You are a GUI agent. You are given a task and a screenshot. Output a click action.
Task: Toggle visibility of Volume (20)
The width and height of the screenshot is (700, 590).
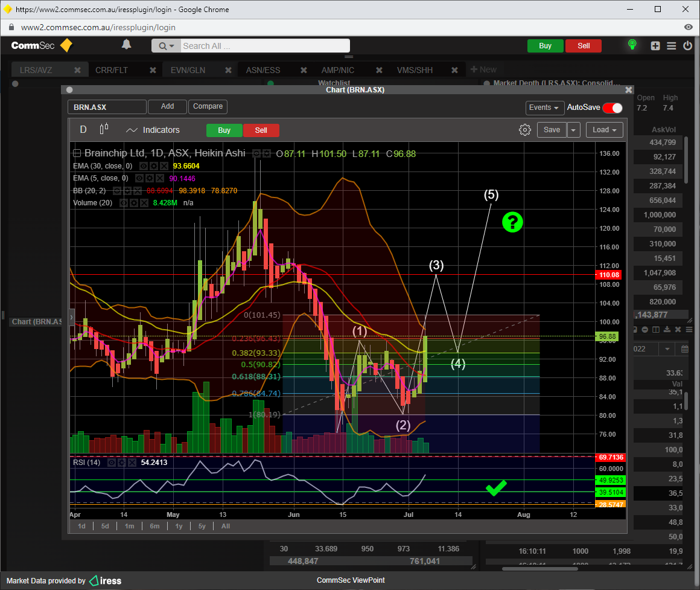124,203
